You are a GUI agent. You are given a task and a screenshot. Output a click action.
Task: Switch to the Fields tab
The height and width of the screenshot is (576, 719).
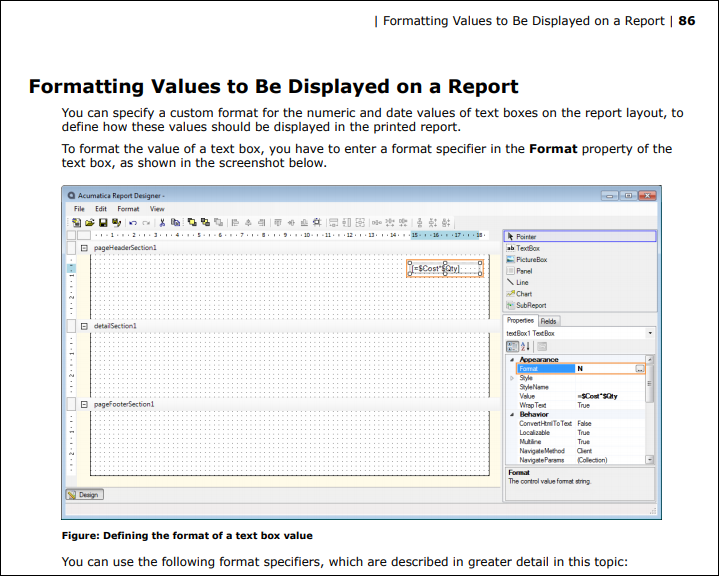(549, 321)
